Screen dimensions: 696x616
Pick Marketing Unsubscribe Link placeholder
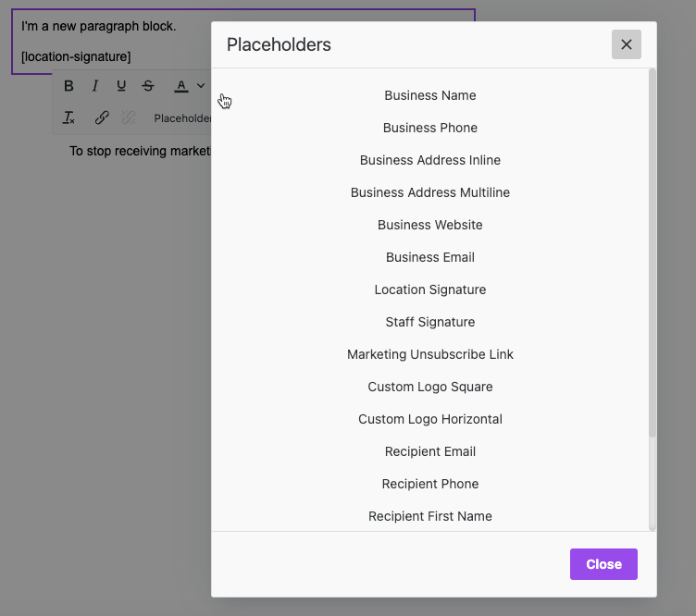430,354
